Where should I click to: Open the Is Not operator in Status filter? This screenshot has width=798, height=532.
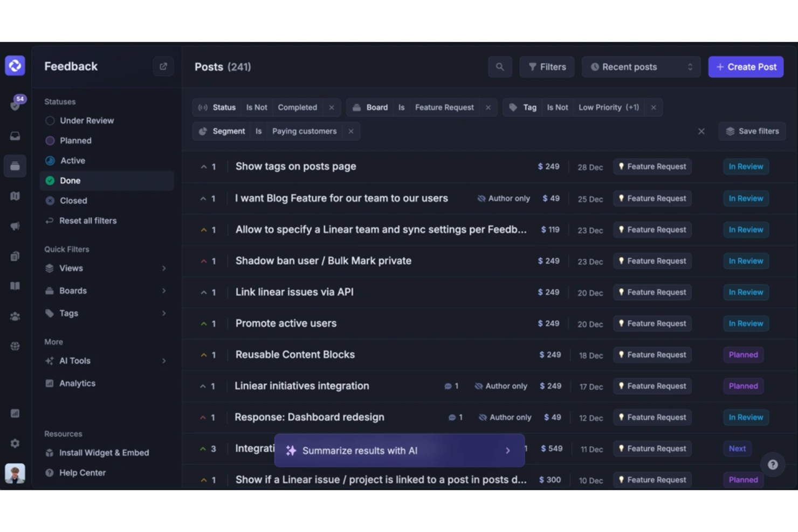(257, 108)
